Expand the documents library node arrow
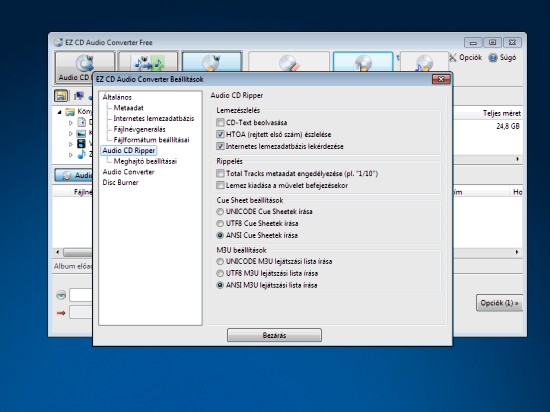The image size is (550, 412). pyautogui.click(x=71, y=123)
